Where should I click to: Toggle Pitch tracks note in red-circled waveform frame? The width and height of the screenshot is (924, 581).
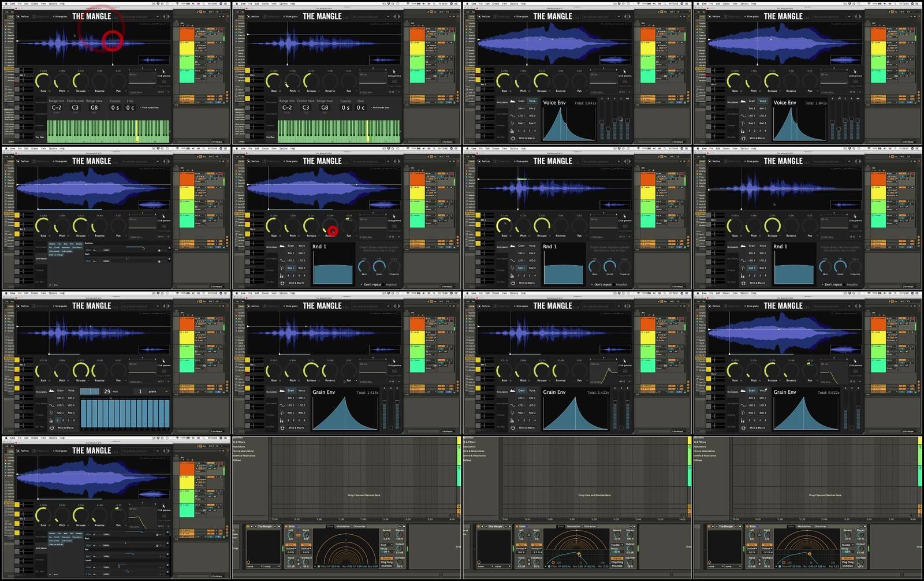140,107
